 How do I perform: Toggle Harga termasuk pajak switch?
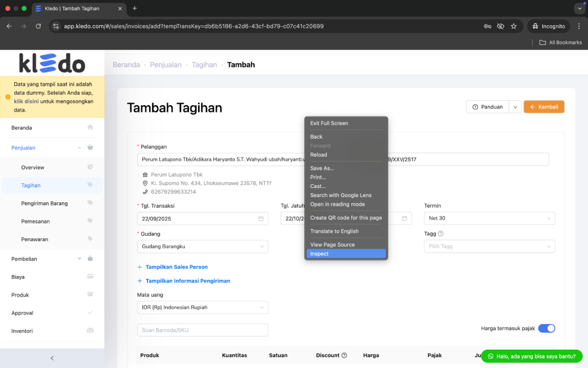547,328
